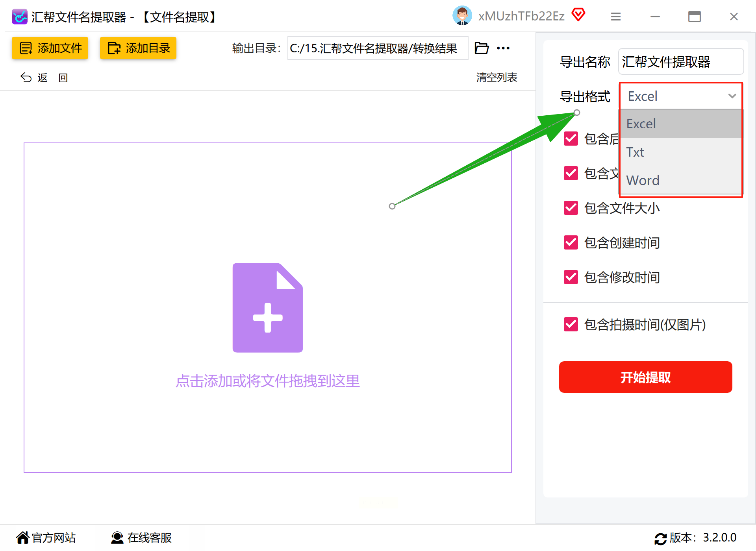Viewport: 756px width, 551px height.
Task: Open the hamburger menu in title bar
Action: pyautogui.click(x=615, y=17)
